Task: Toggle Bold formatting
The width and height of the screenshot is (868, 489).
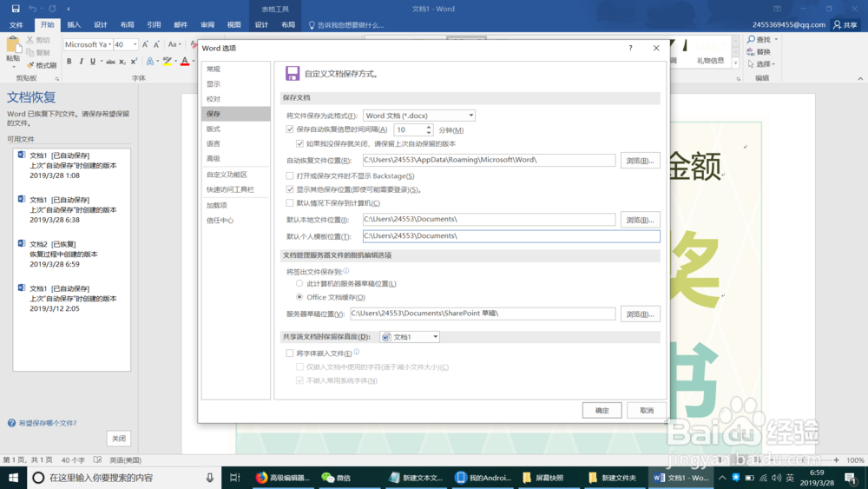Action: click(x=69, y=62)
